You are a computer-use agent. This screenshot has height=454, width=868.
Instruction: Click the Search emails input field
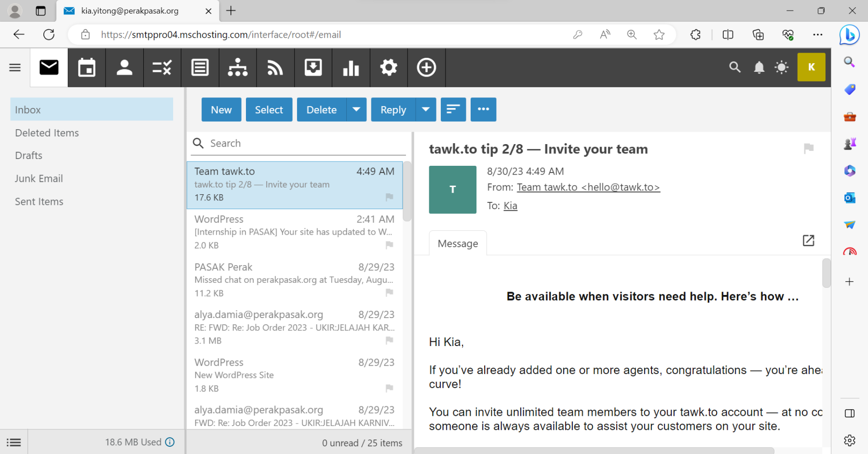click(x=304, y=143)
